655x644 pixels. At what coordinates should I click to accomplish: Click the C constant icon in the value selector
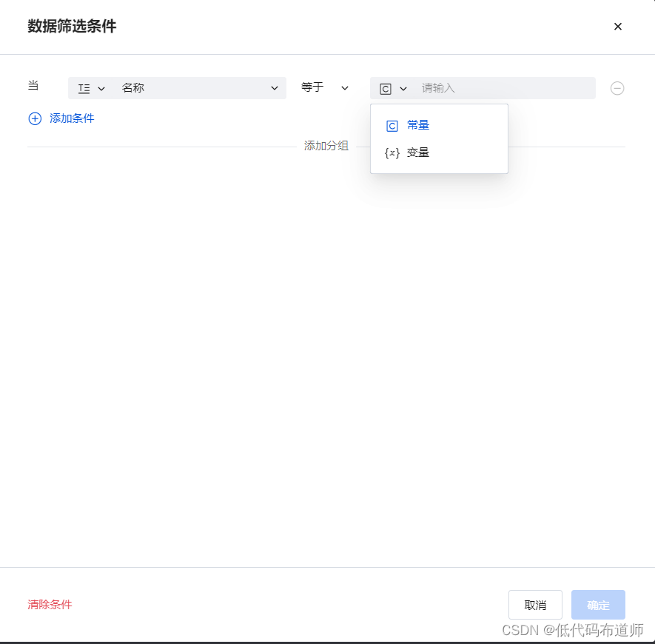point(386,88)
